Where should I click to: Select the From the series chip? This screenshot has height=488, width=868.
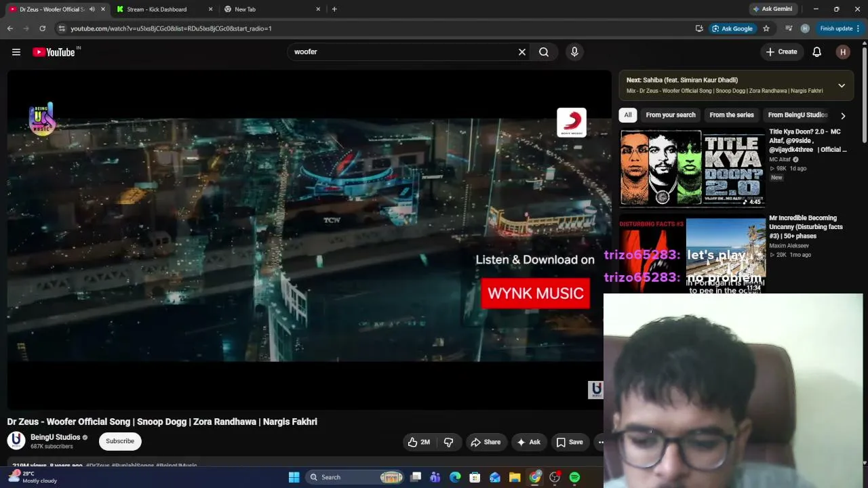click(x=732, y=115)
